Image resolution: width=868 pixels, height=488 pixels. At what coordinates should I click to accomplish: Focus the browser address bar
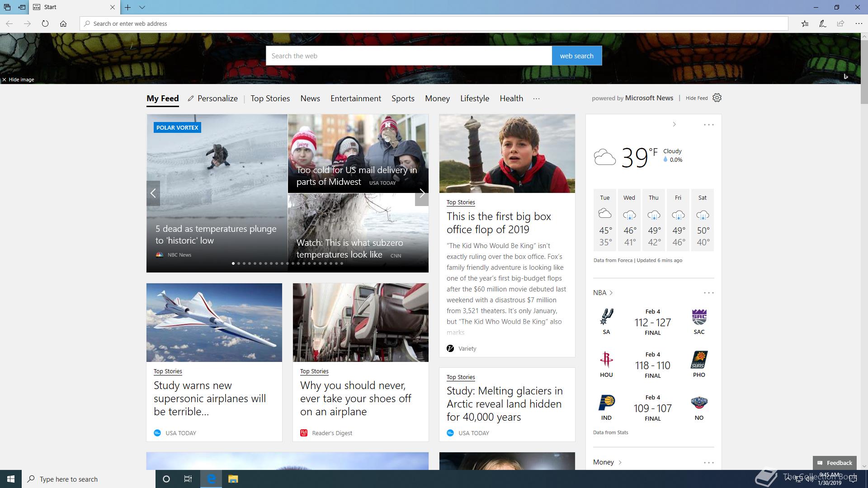click(434, 23)
